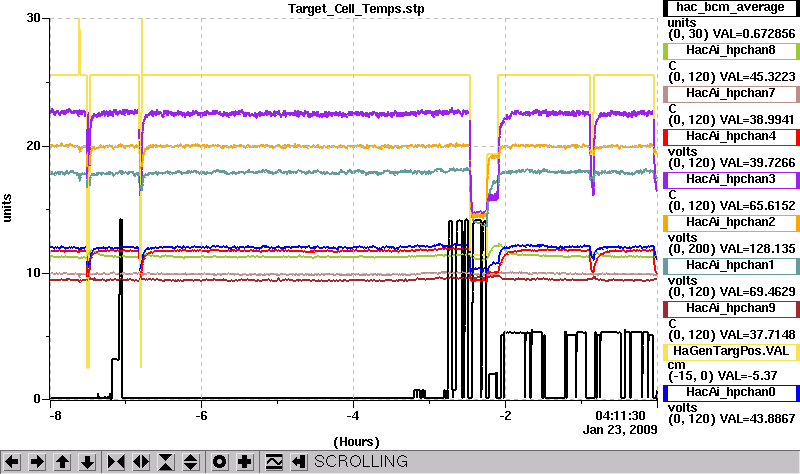Click the plus sign toolbar icon
Image resolution: width=800 pixels, height=474 pixels.
tap(244, 462)
